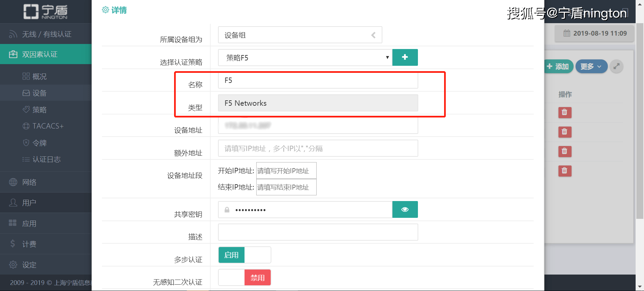Click the 名称 field containing F5
This screenshot has width=644, height=291.
tap(318, 80)
